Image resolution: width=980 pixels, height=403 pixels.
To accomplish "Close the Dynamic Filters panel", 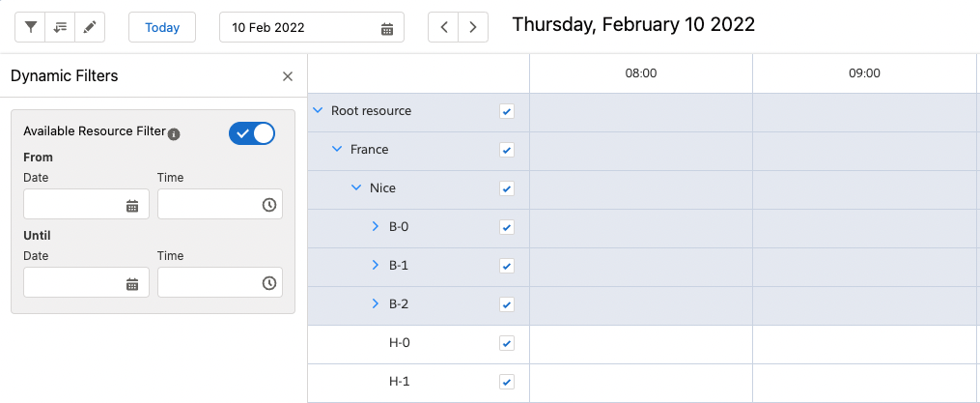I will click(287, 76).
